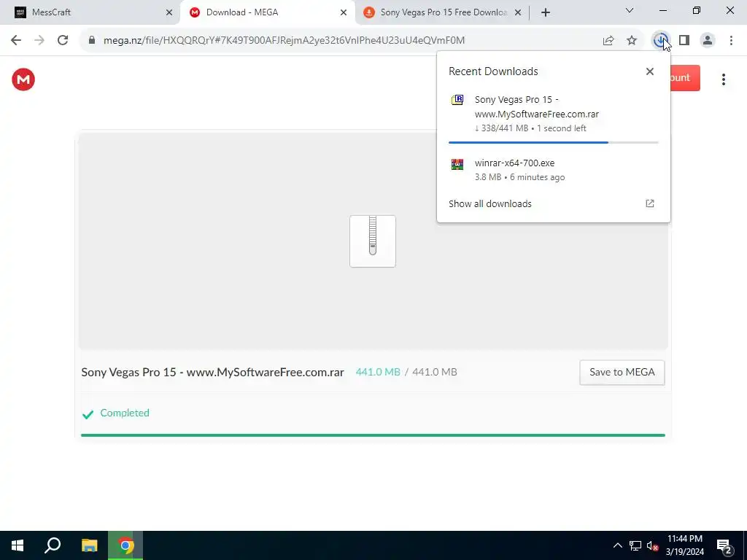Open the notification center icon

click(x=724, y=546)
